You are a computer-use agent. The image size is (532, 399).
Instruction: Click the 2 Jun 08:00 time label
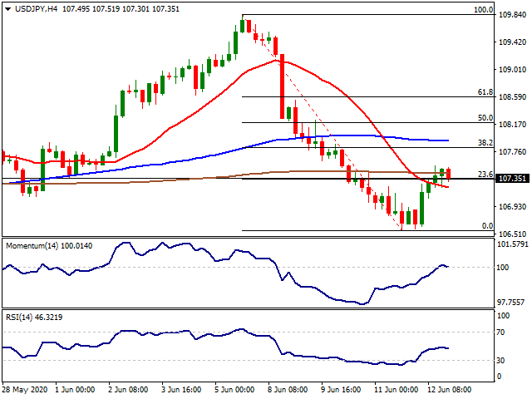pos(128,390)
